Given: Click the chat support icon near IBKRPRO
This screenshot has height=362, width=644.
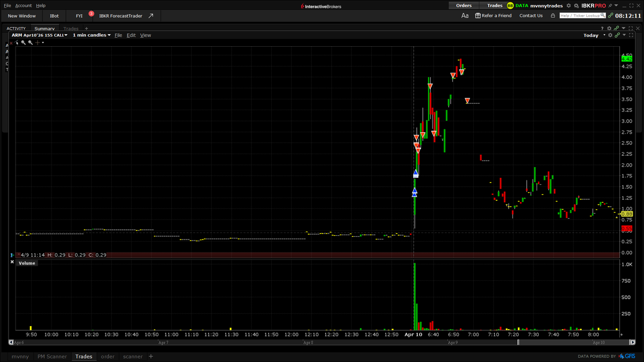Looking at the screenshot, I should pos(576,6).
